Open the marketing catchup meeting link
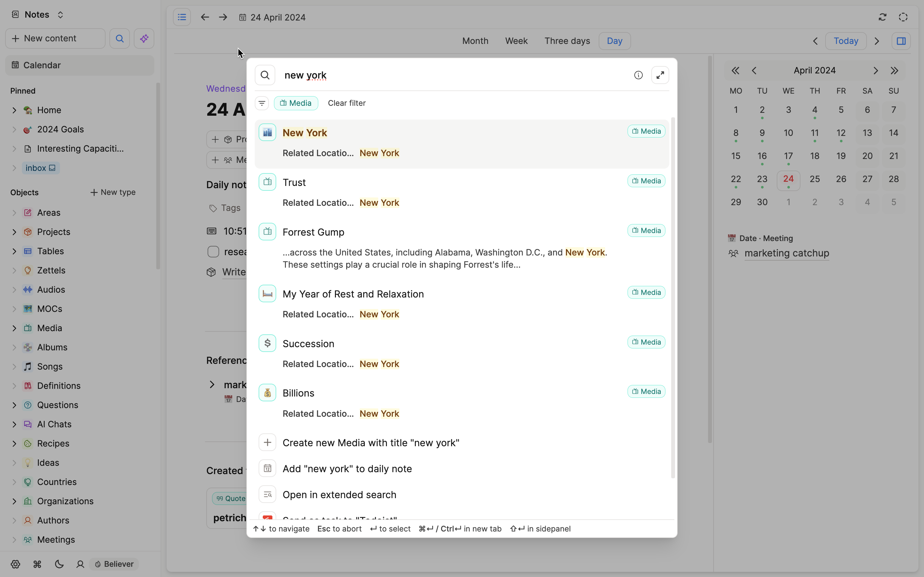Viewport: 924px width, 577px height. [x=787, y=253]
